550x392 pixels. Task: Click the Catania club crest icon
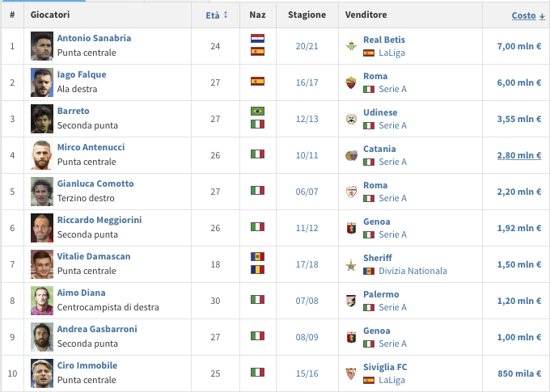(x=350, y=155)
